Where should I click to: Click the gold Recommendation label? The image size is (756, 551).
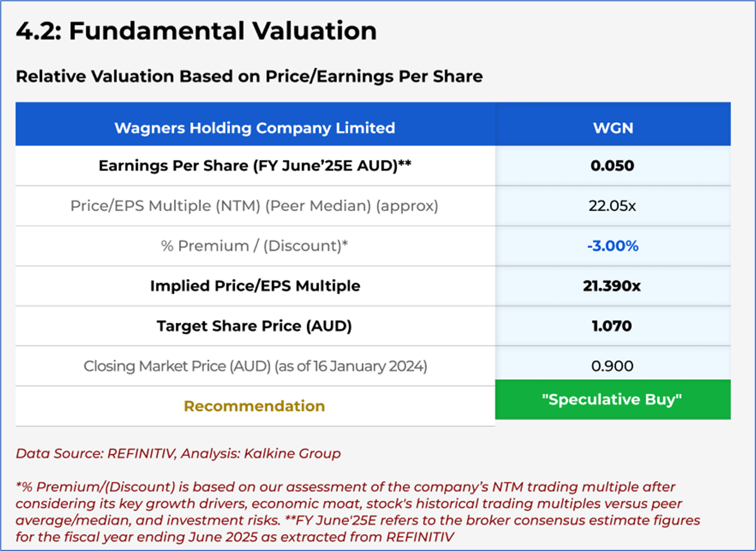[x=254, y=406]
